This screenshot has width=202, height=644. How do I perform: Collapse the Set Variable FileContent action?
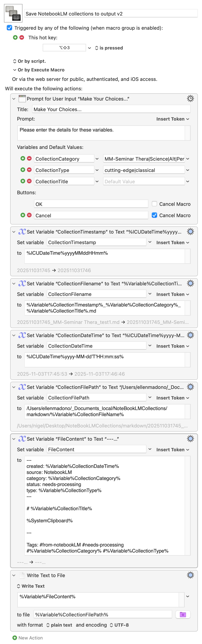tap(14, 439)
